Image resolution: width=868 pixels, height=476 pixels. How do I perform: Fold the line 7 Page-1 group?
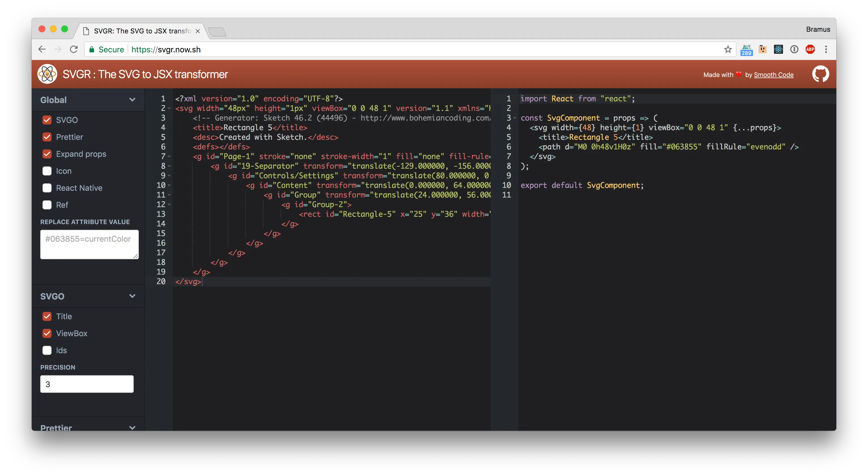(x=169, y=156)
